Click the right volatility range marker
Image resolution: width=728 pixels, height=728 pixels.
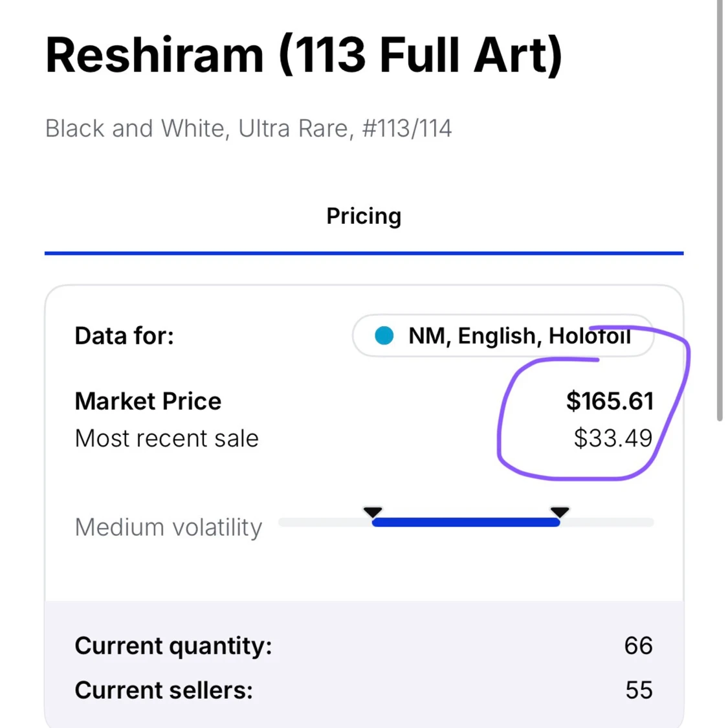tap(559, 513)
